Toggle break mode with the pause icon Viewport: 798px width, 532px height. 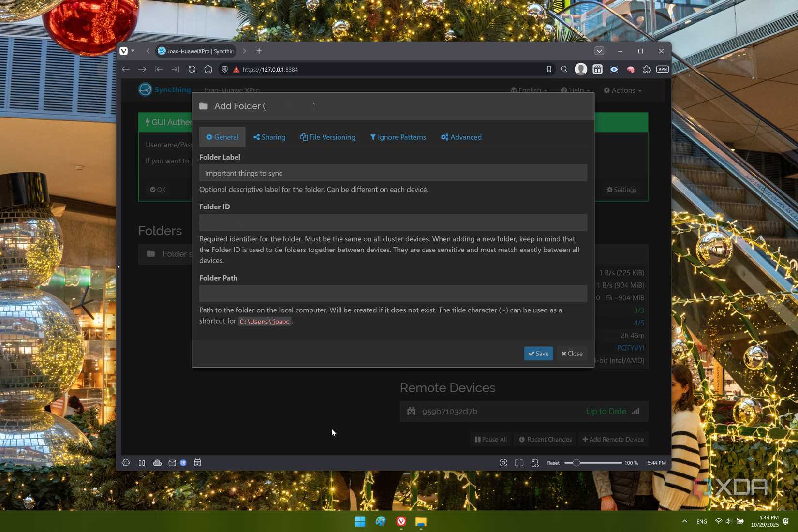tap(141, 463)
